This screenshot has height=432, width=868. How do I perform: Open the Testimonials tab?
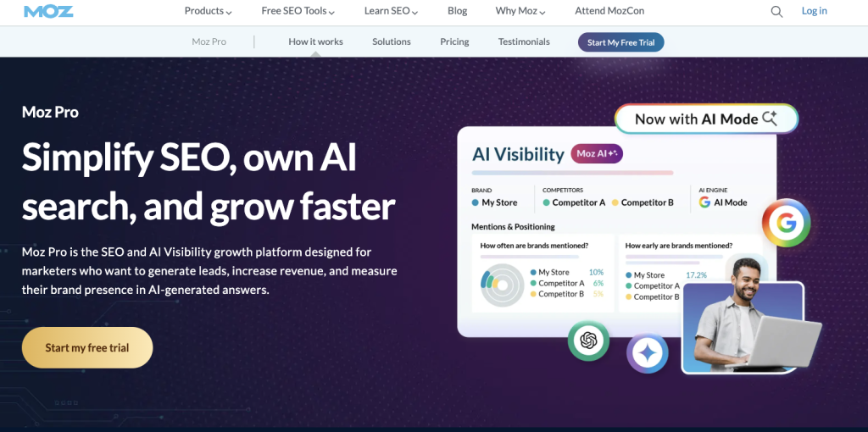pos(524,42)
